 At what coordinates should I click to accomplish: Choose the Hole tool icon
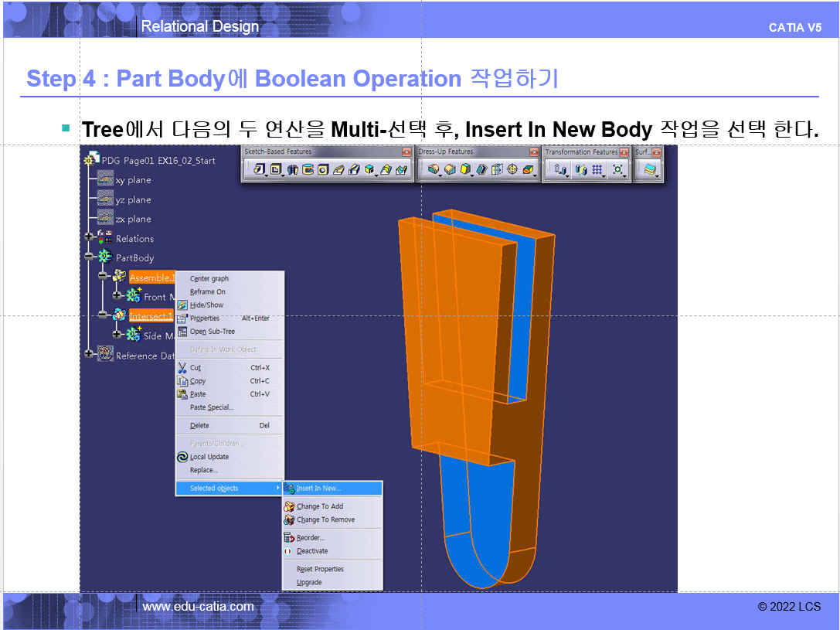coord(322,169)
